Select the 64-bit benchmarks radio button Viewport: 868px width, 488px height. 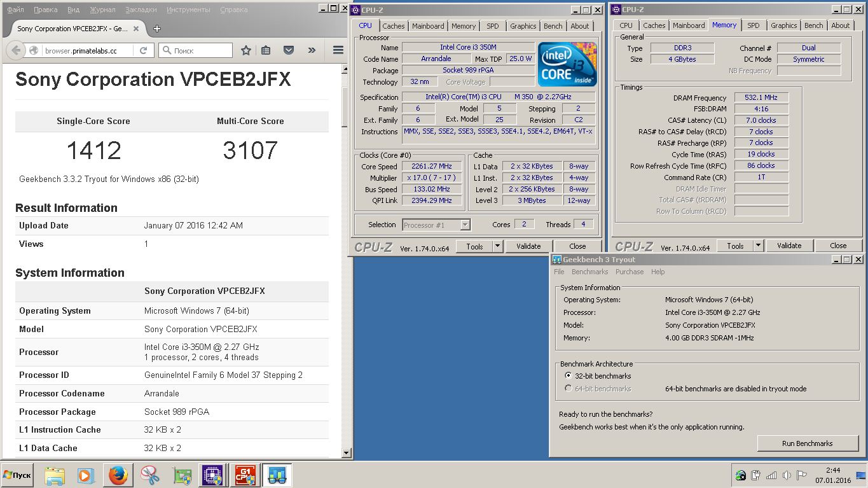568,388
